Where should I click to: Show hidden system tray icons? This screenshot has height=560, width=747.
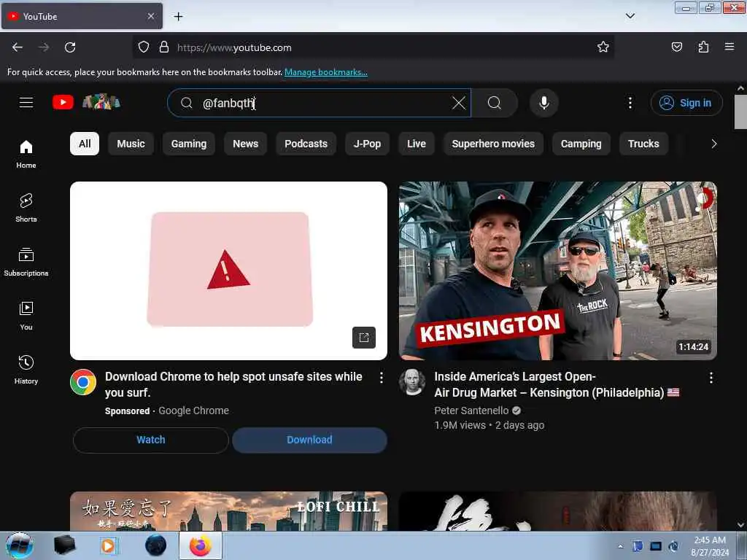click(620, 546)
